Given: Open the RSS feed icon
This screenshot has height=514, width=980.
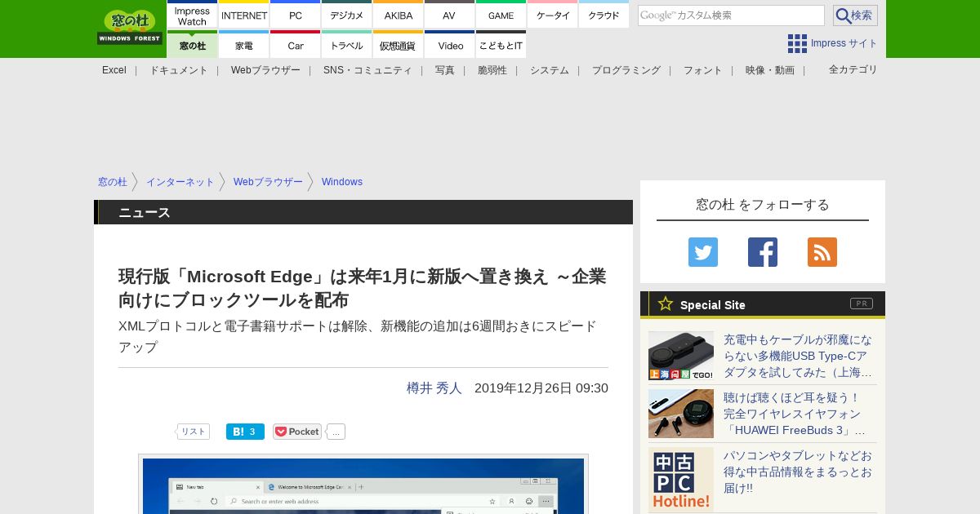Looking at the screenshot, I should pyautogui.click(x=822, y=252).
